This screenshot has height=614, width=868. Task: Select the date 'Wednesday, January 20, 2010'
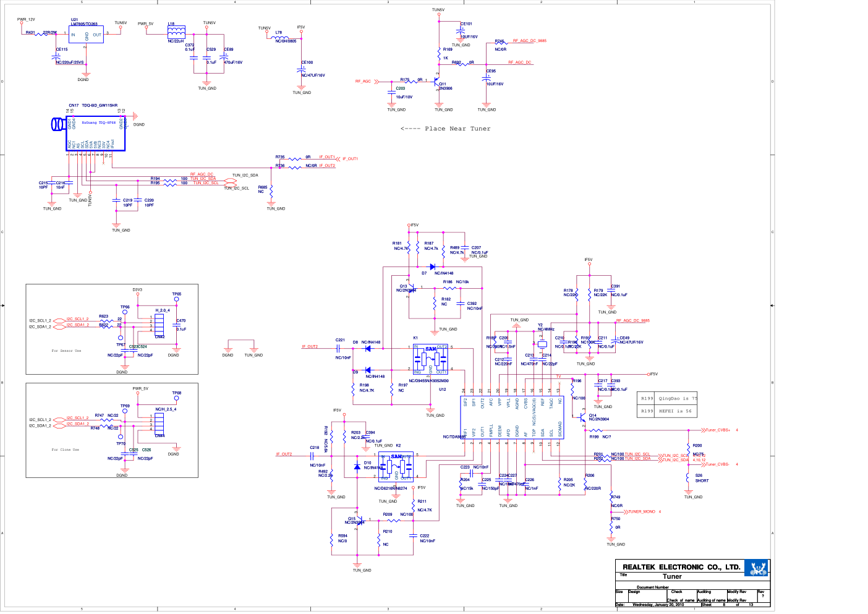pyautogui.click(x=658, y=605)
